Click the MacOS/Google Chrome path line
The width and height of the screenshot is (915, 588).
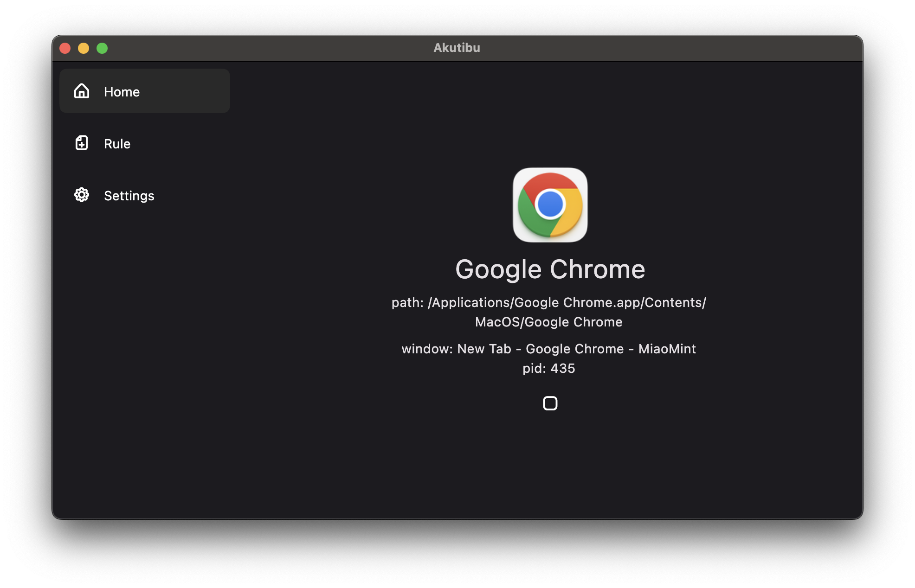548,322
